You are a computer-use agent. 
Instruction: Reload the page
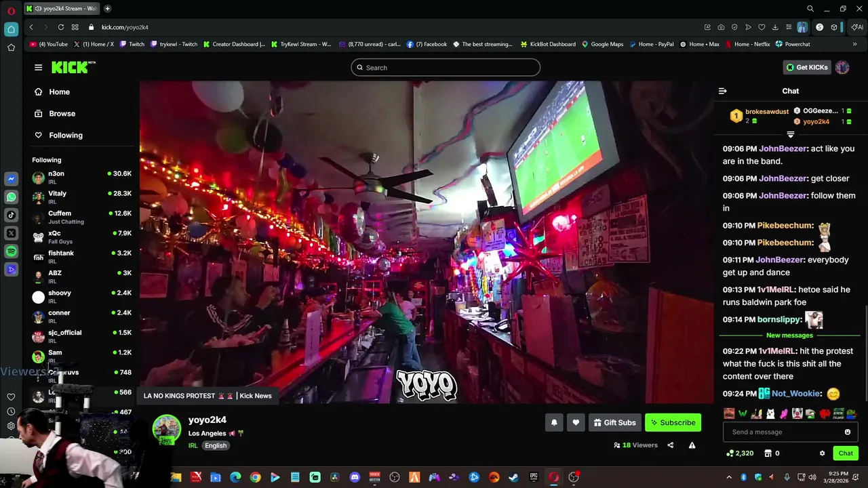coord(61,27)
